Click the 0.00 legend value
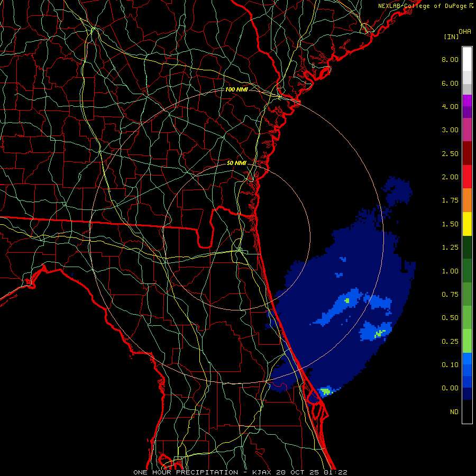Viewport: 476px width, 476px height. point(450,388)
